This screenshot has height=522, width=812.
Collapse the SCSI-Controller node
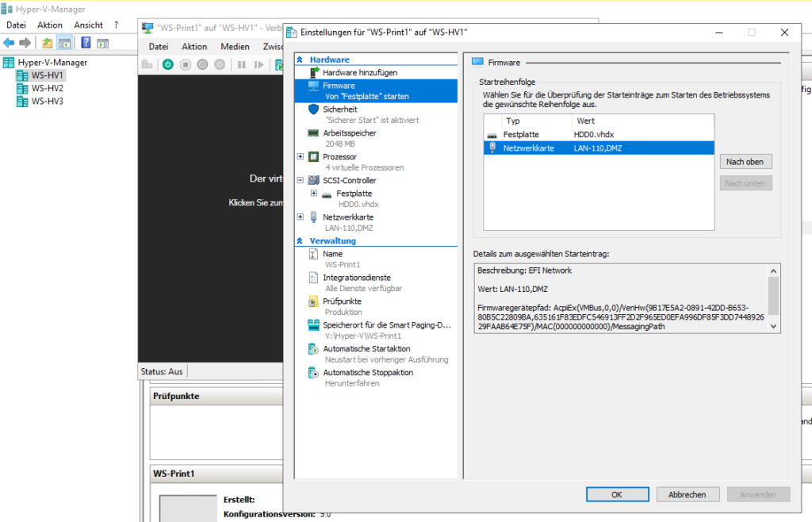[301, 180]
